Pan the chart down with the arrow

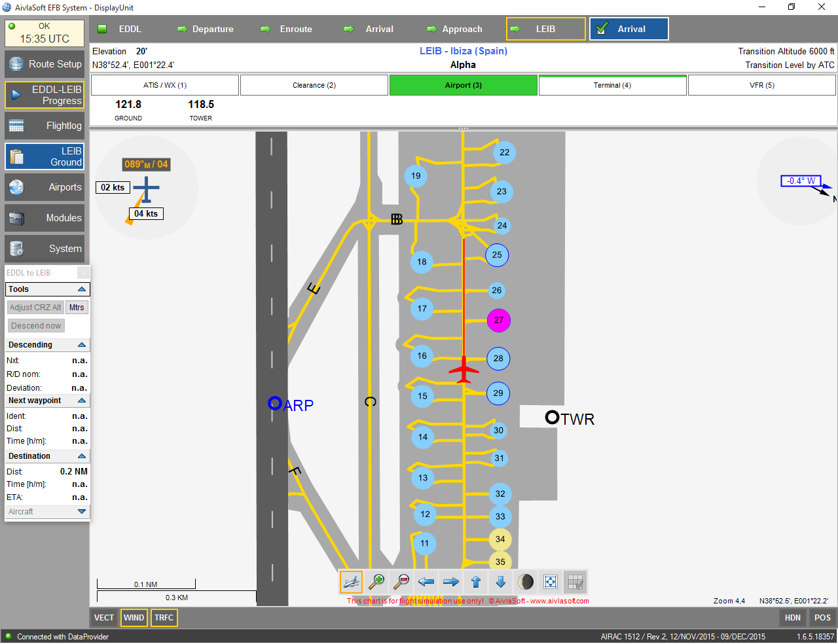point(501,582)
